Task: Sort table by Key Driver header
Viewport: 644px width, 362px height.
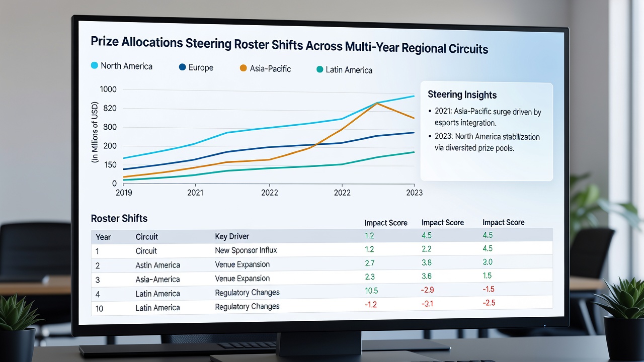Action: 232,236
